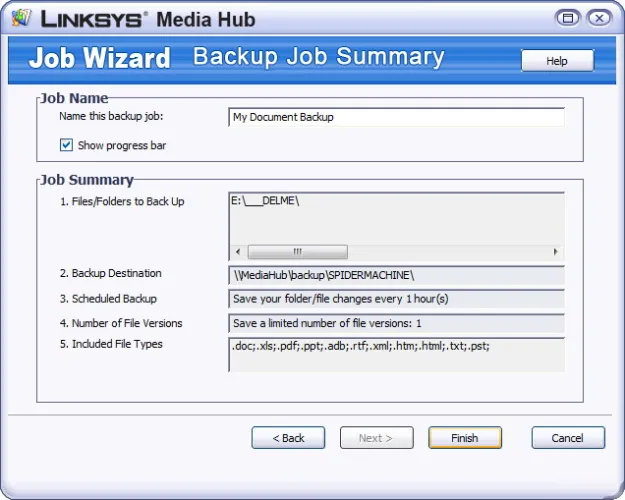Click the restore window icon in title bar
Image resolution: width=625 pixels, height=500 pixels.
point(568,18)
